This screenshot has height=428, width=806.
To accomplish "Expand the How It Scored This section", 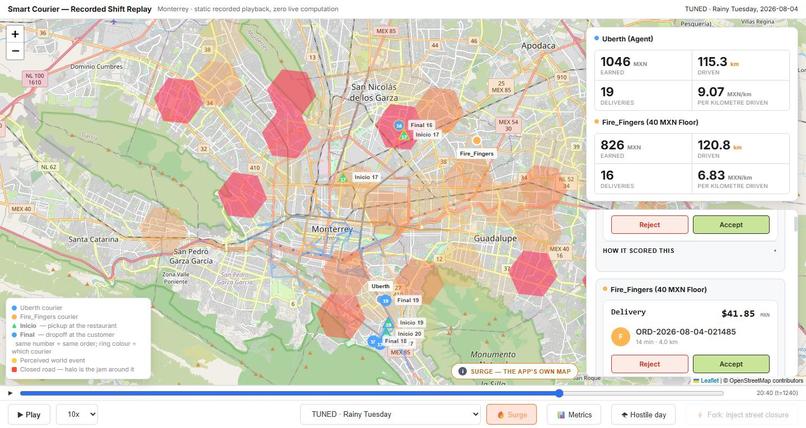I will tap(689, 251).
